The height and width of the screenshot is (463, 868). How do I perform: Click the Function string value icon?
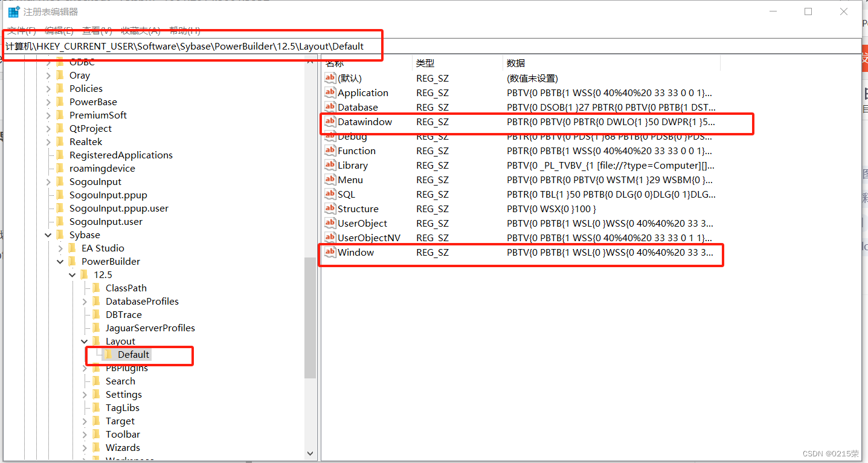tap(330, 151)
